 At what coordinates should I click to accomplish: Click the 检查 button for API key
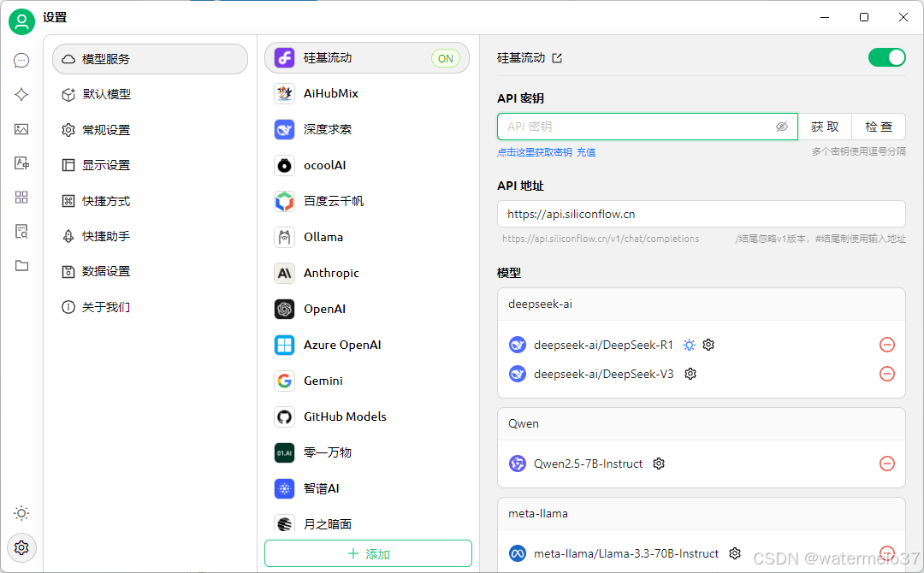coord(879,127)
